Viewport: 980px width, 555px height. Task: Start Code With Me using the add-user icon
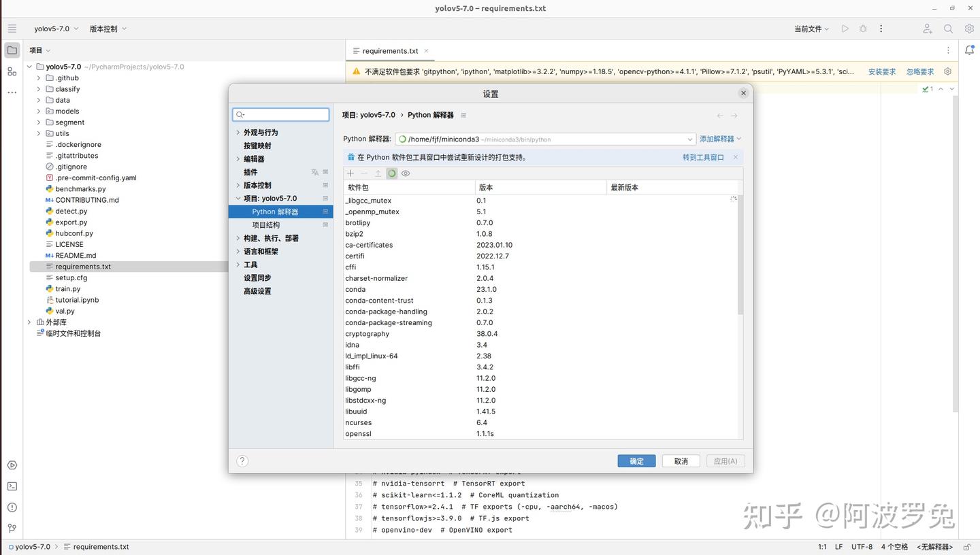click(x=927, y=29)
